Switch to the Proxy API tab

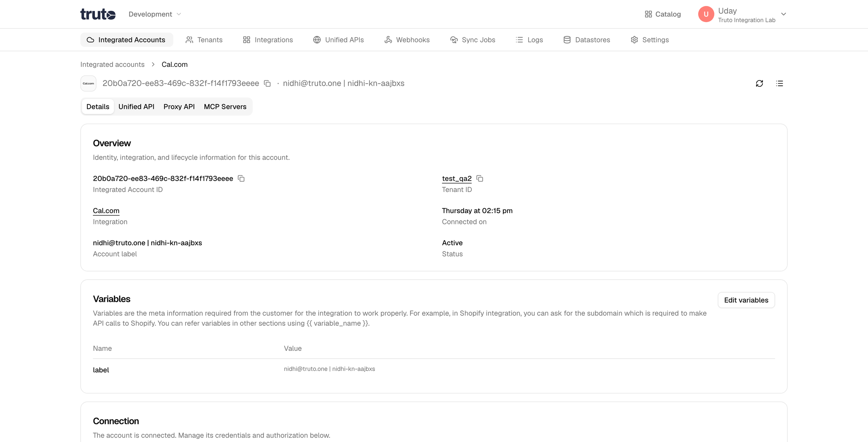(x=179, y=107)
